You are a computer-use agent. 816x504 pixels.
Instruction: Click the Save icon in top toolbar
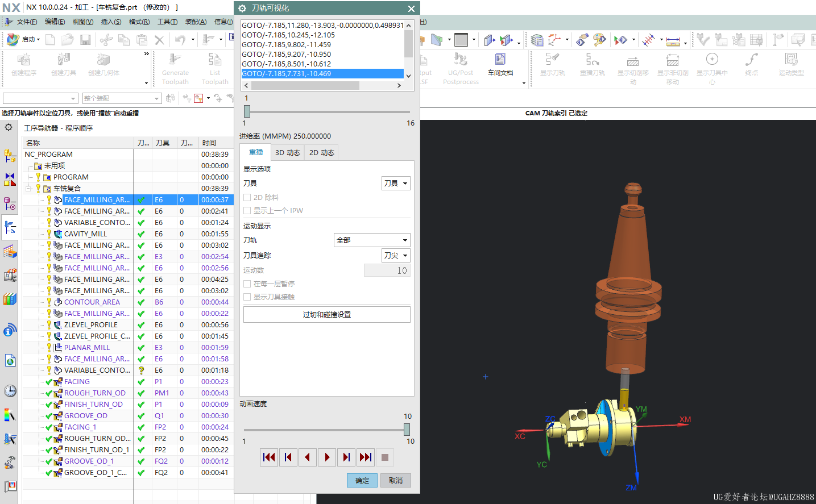85,39
